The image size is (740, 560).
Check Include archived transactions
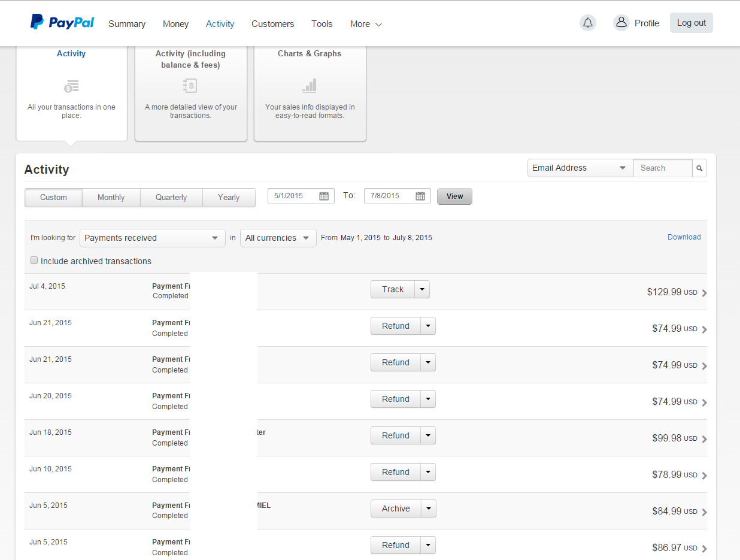click(x=34, y=261)
